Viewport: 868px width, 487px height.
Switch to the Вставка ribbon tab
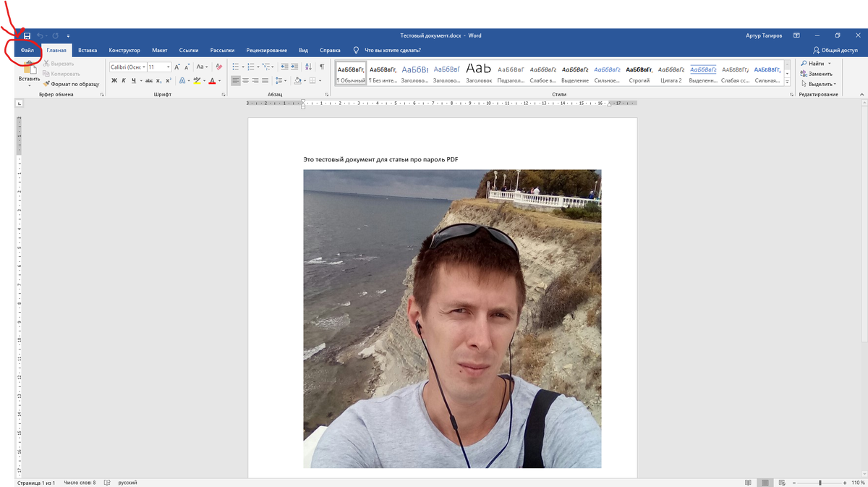click(88, 51)
